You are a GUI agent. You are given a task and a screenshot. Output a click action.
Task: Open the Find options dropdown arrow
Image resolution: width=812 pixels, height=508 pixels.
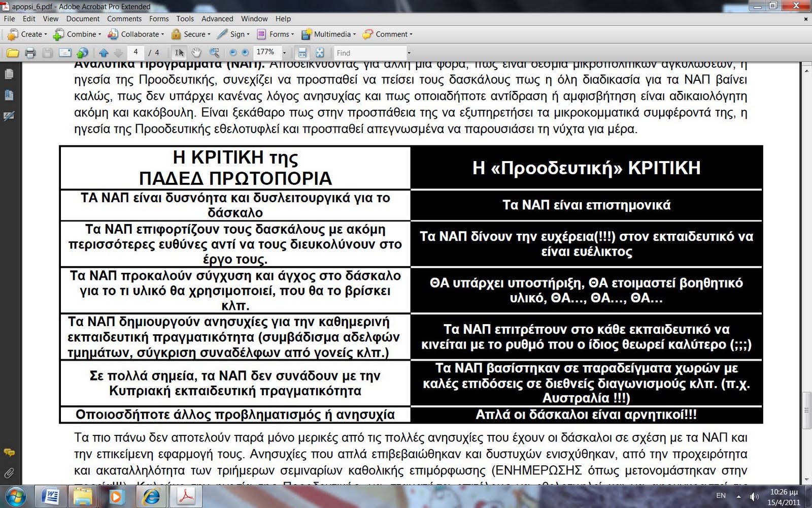tap(409, 53)
